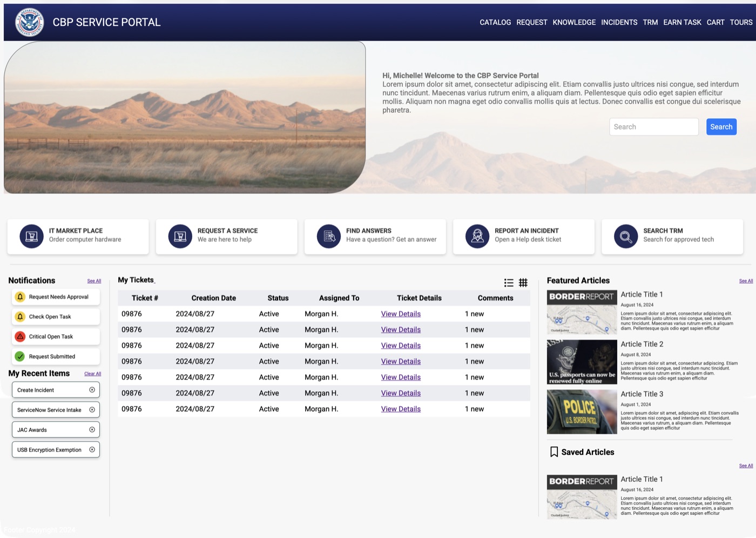This screenshot has width=756, height=538.
Task: Open View Details in last ticket row
Action: [401, 409]
